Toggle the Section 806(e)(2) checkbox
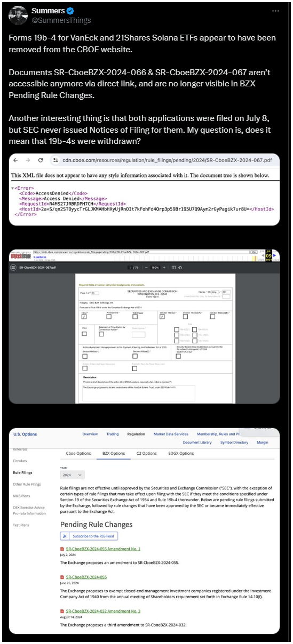 [x=134, y=356]
